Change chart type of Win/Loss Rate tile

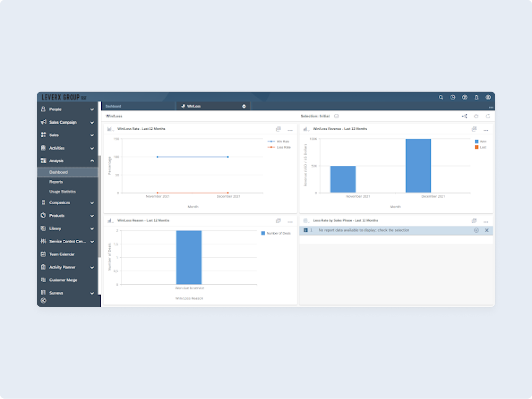pyautogui.click(x=110, y=129)
